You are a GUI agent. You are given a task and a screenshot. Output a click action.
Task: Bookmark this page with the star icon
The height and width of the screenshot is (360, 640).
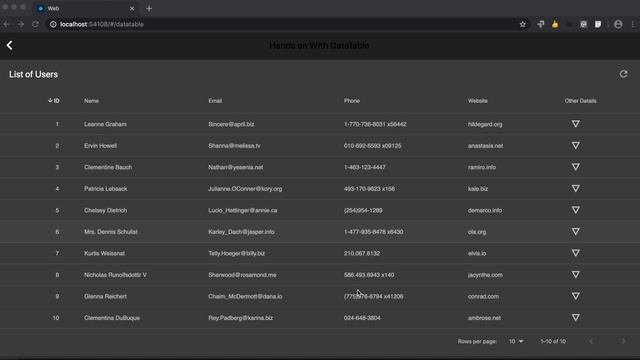point(522,24)
